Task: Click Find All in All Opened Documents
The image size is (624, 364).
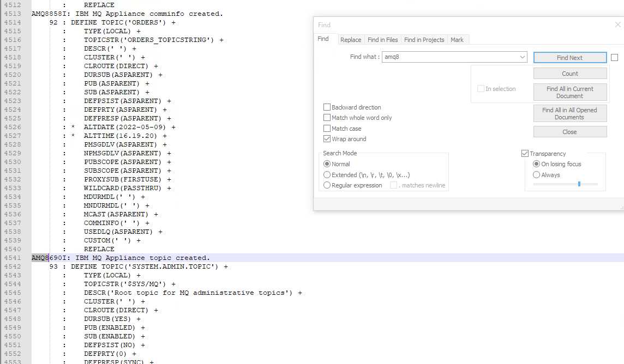Action: (x=570, y=113)
